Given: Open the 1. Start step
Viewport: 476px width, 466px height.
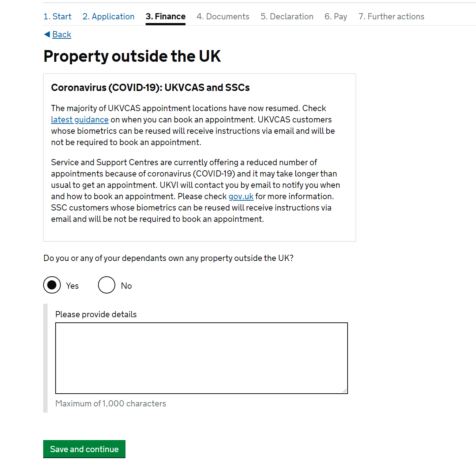Looking at the screenshot, I should click(57, 16).
